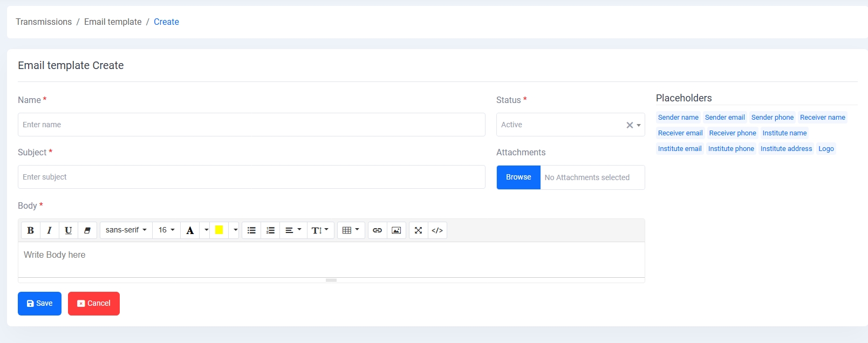Insert the Institute phone placeholder
The width and height of the screenshot is (868, 343).
(x=731, y=149)
